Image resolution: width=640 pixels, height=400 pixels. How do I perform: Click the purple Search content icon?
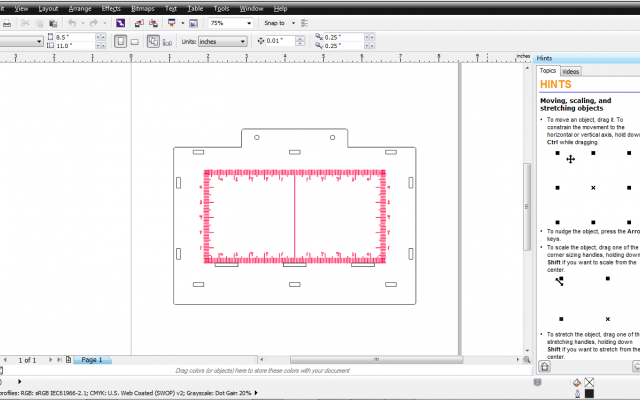(120, 23)
